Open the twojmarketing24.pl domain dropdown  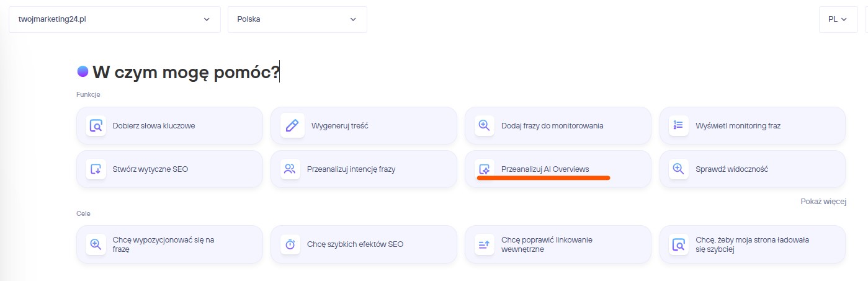pyautogui.click(x=115, y=19)
